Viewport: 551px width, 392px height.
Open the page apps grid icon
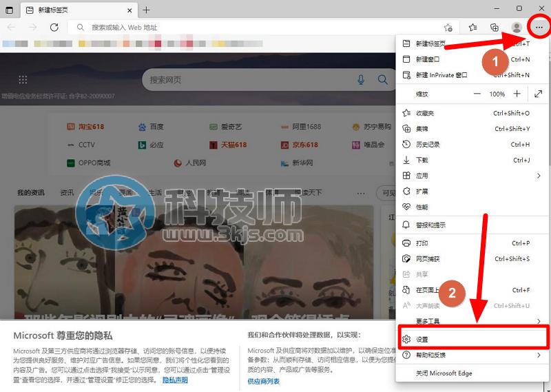[23, 80]
